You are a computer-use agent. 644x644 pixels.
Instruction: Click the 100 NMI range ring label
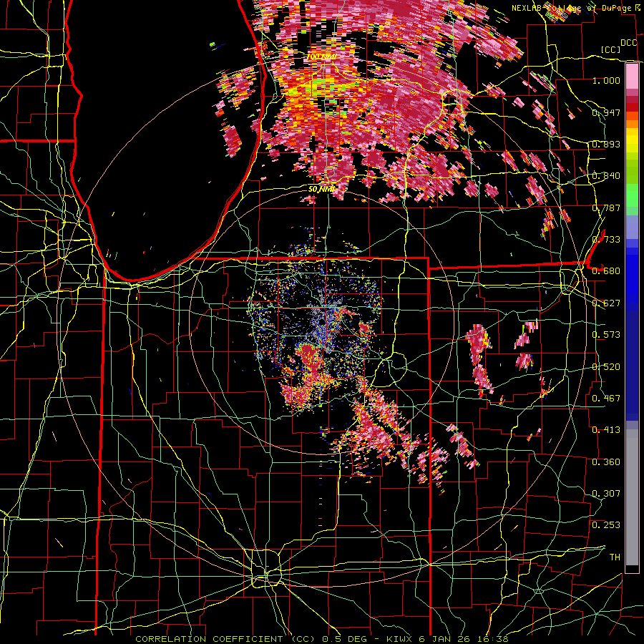click(x=321, y=56)
